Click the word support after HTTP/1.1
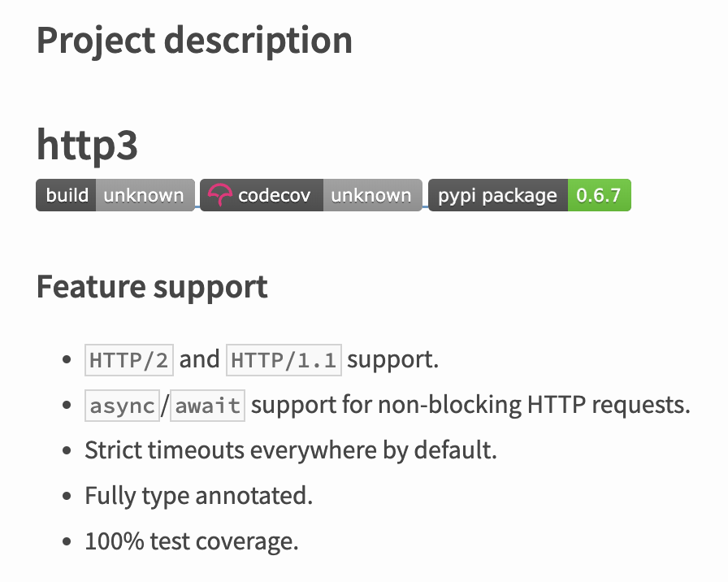Screen dimensions: 728x582 pos(392,360)
